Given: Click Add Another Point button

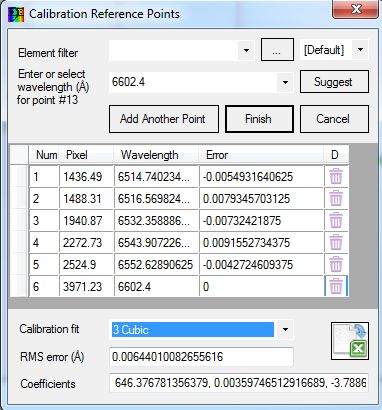Looking at the screenshot, I should [x=164, y=119].
